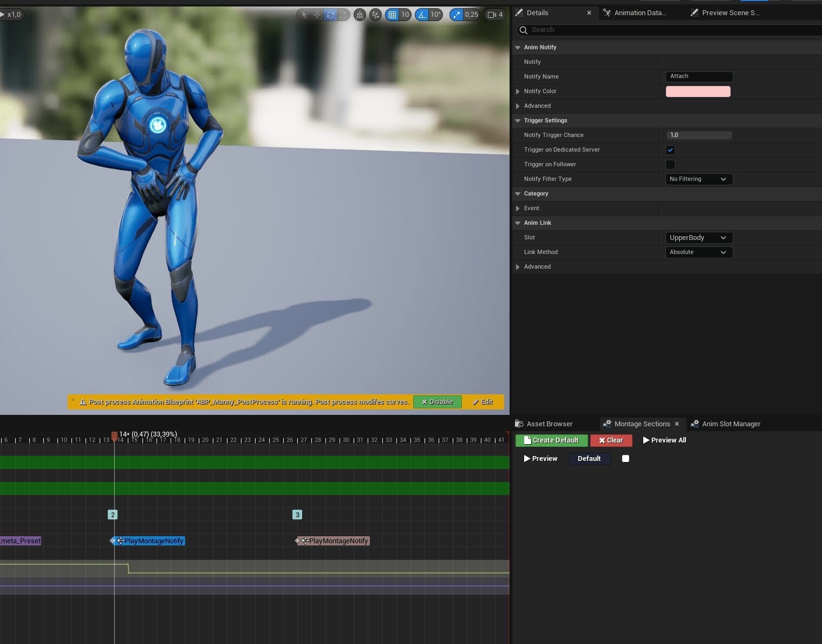Open the Notify Filter Type dropdown
The image size is (822, 644).
[699, 179]
